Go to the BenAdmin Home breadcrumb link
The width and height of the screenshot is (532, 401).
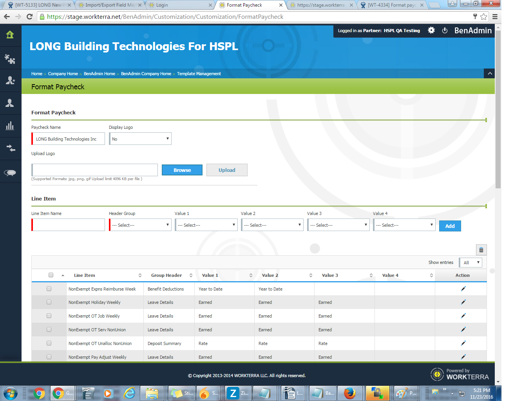point(100,74)
